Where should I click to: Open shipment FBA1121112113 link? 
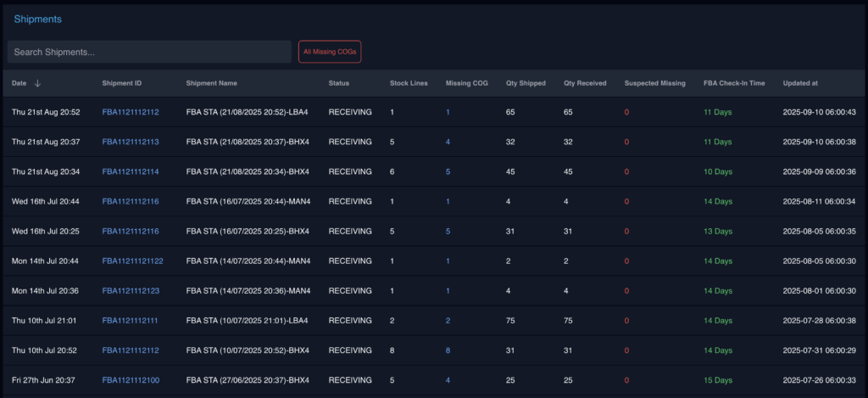130,142
